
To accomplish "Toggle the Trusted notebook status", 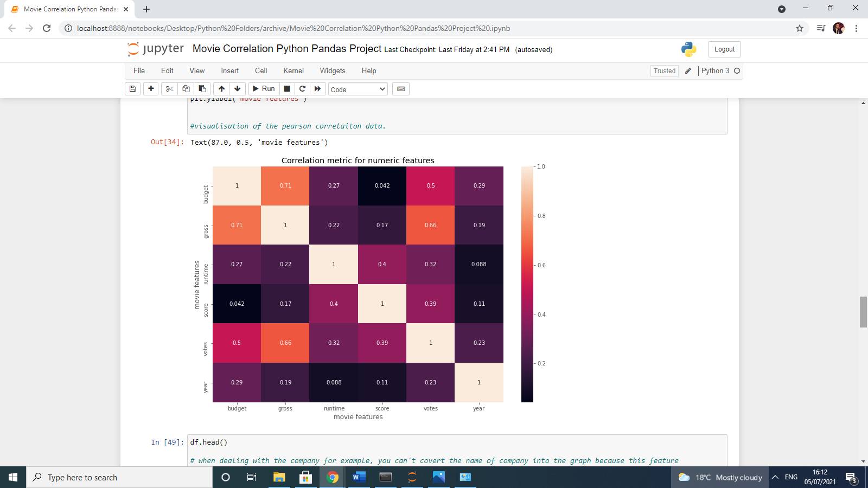I will 664,70.
